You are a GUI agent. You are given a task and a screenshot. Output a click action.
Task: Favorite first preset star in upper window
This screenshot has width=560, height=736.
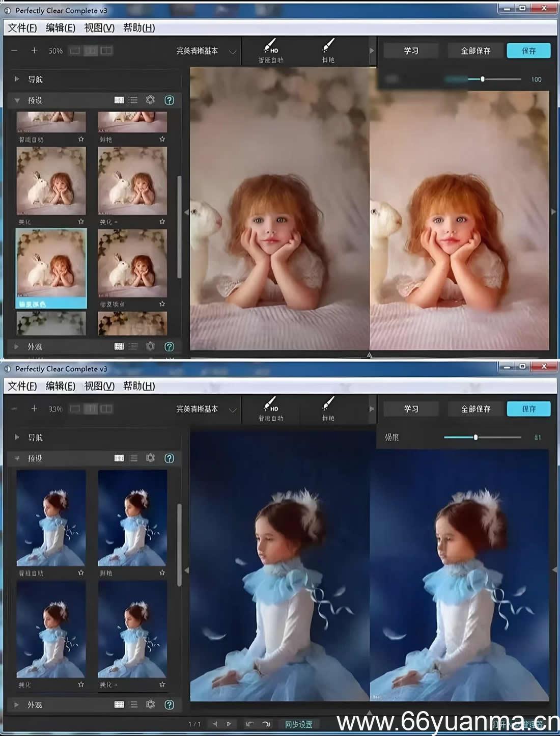coord(80,139)
